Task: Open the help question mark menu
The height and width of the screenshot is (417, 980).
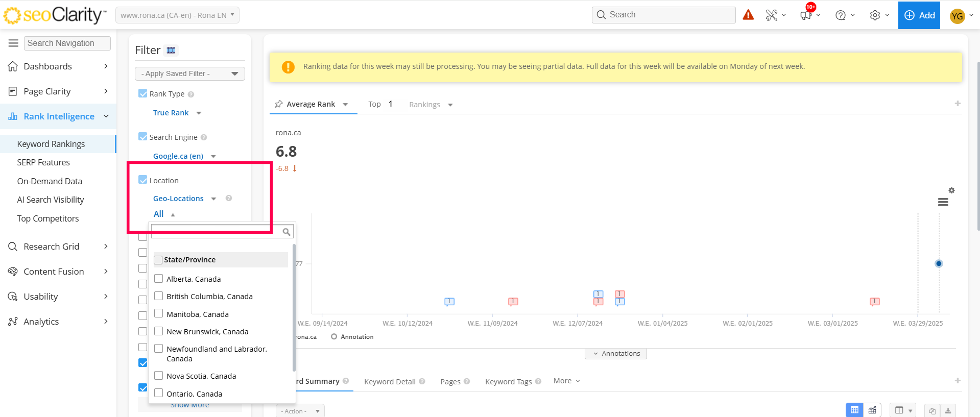Action: [841, 15]
